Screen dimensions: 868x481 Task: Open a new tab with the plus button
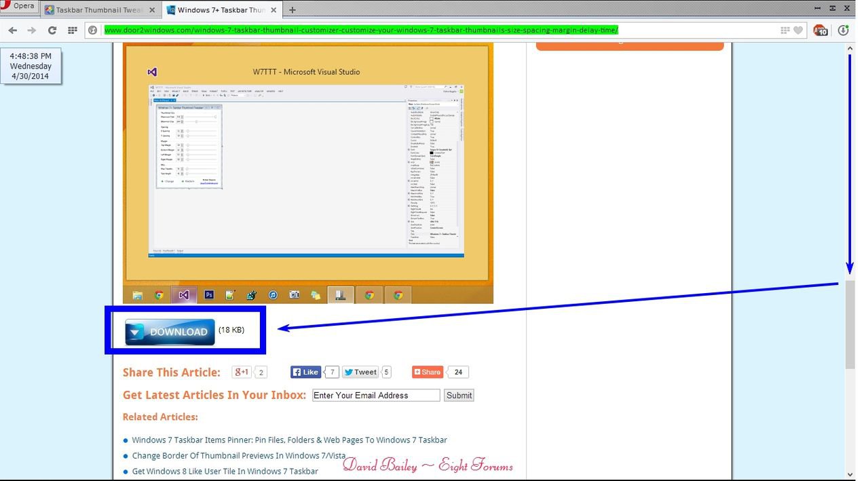coord(292,9)
